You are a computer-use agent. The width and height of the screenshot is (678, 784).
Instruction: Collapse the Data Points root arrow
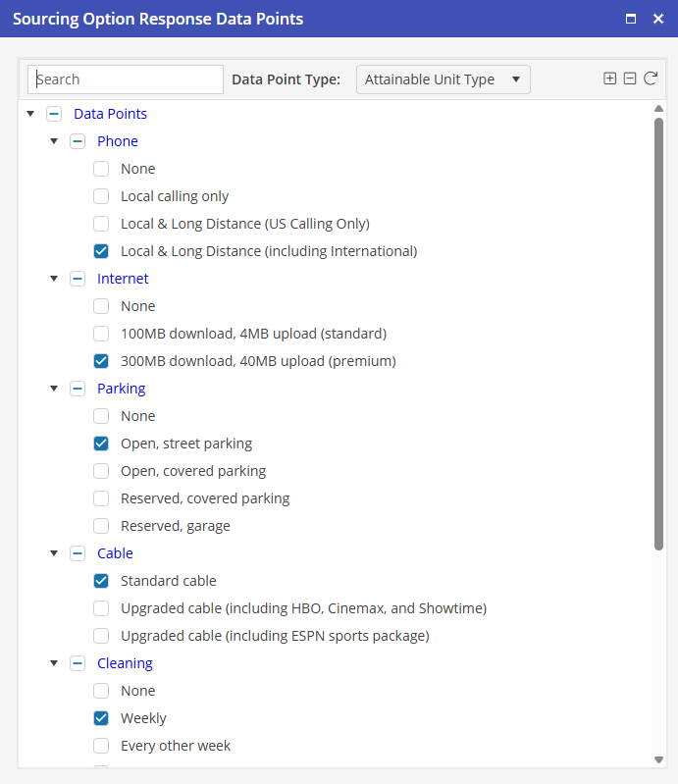click(30, 114)
